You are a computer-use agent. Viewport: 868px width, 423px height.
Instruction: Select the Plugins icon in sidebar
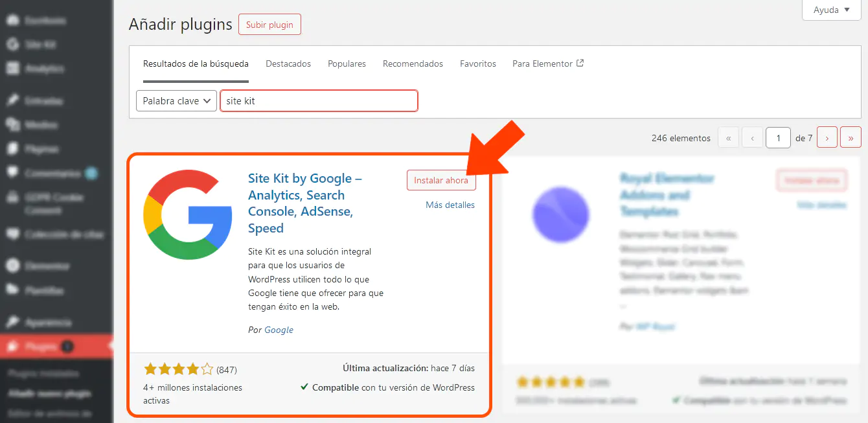(12, 347)
